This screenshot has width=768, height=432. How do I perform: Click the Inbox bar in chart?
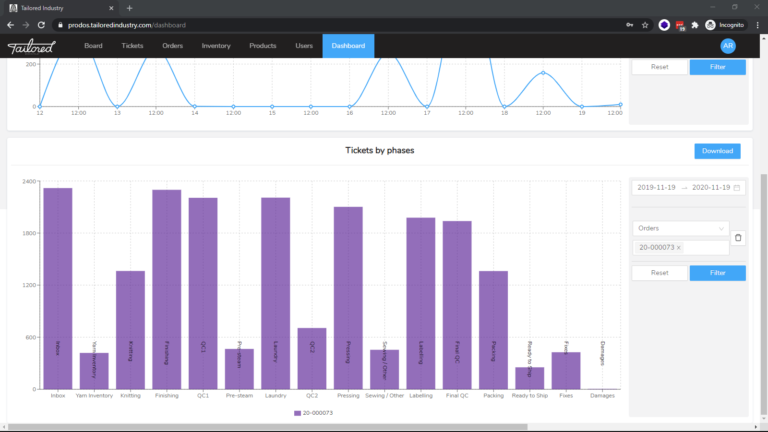click(x=58, y=288)
